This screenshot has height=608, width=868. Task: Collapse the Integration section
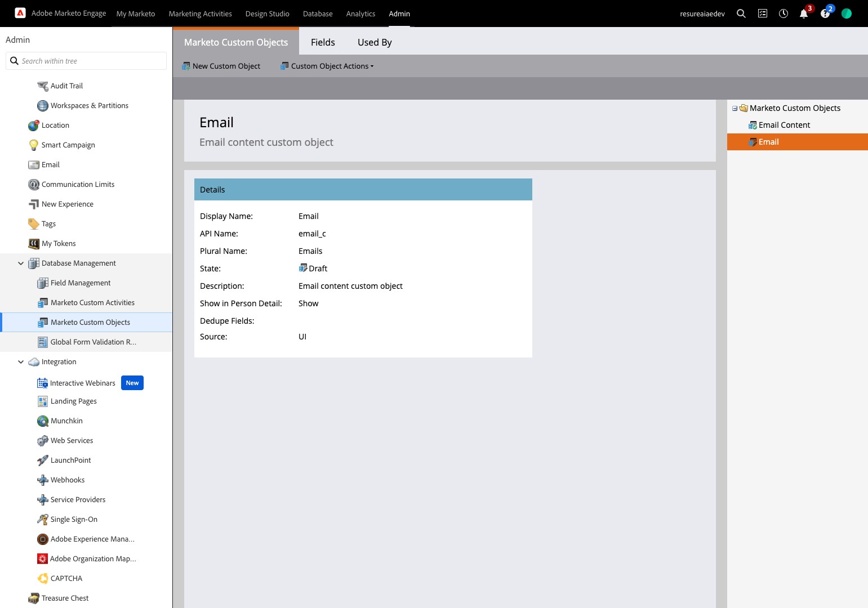click(x=21, y=362)
